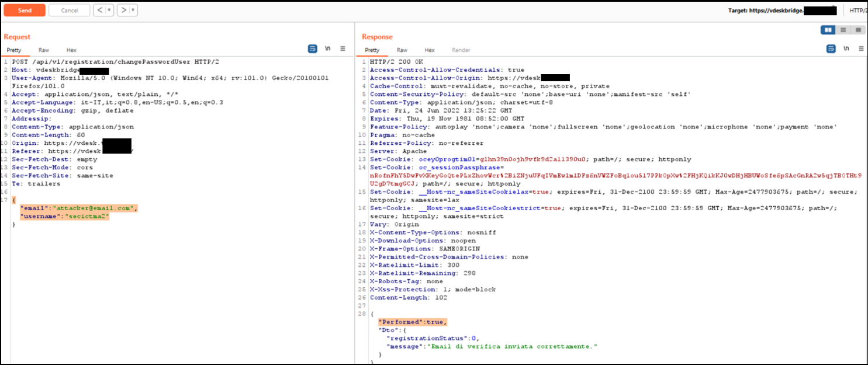Open the Request panel hamburger menu

(343, 49)
